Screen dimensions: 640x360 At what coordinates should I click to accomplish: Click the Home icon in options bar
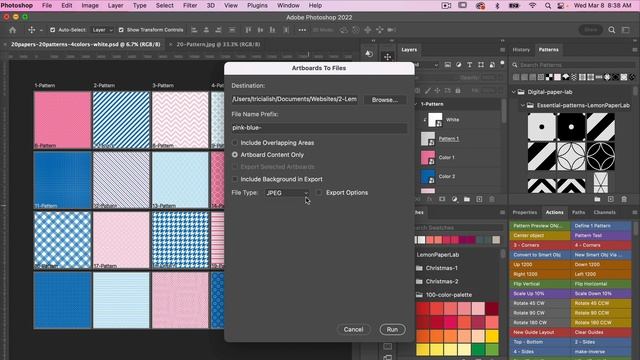[13, 30]
